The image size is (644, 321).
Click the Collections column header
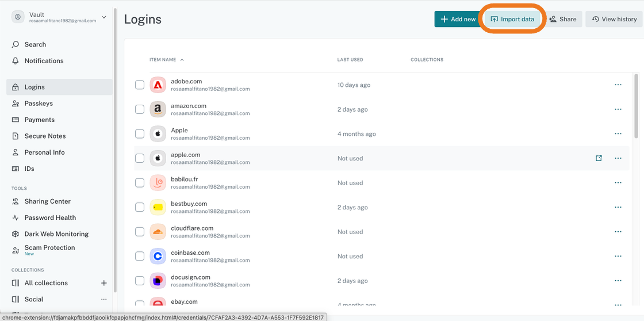(x=427, y=60)
